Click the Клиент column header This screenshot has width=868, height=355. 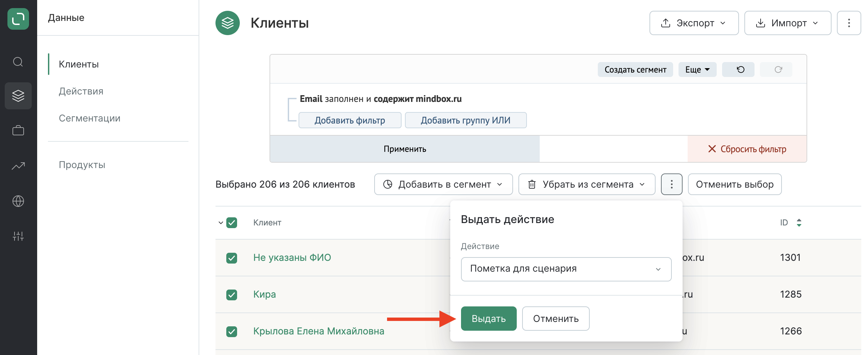[267, 223]
